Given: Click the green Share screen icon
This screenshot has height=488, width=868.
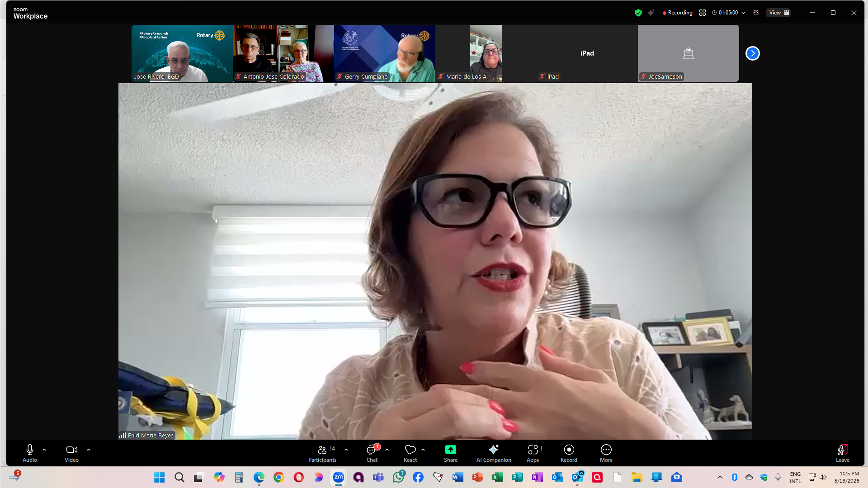Looking at the screenshot, I should pos(450,450).
